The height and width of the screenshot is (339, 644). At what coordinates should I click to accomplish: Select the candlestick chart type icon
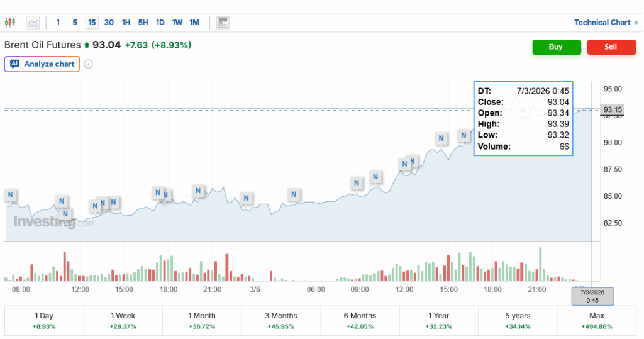[9, 23]
